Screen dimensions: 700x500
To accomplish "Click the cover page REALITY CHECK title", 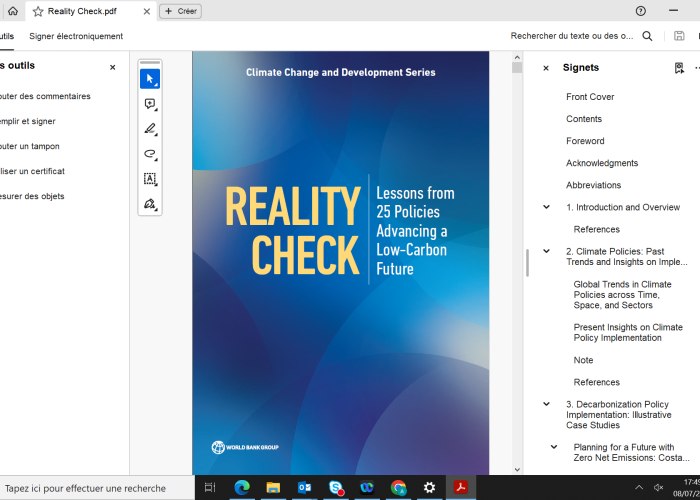I will coord(293,229).
